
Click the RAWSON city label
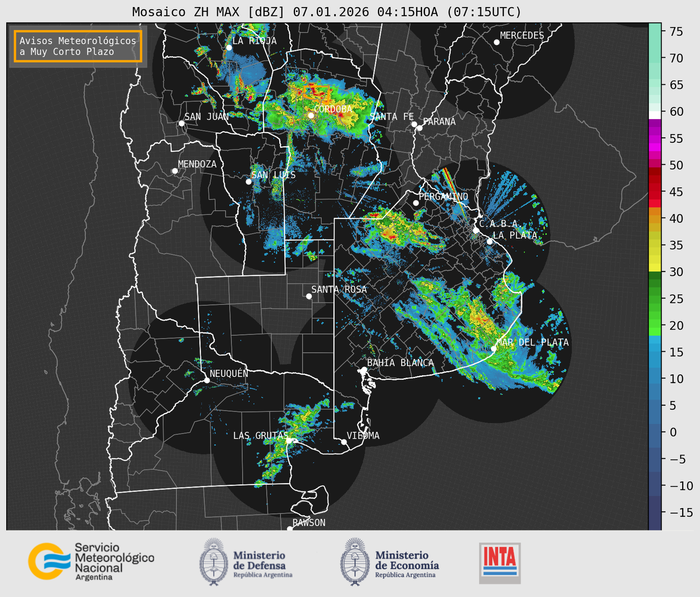point(309,523)
